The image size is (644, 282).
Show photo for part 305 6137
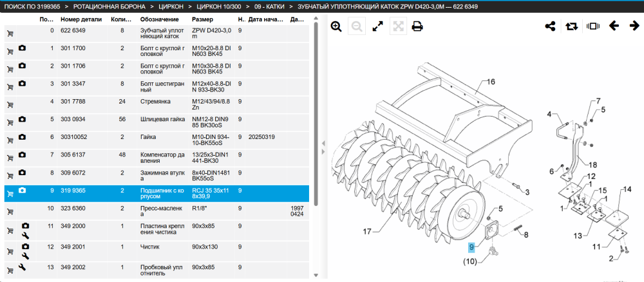point(22,155)
